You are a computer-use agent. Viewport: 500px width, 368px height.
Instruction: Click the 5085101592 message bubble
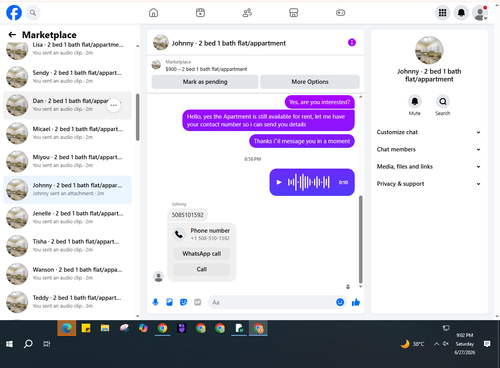(188, 215)
